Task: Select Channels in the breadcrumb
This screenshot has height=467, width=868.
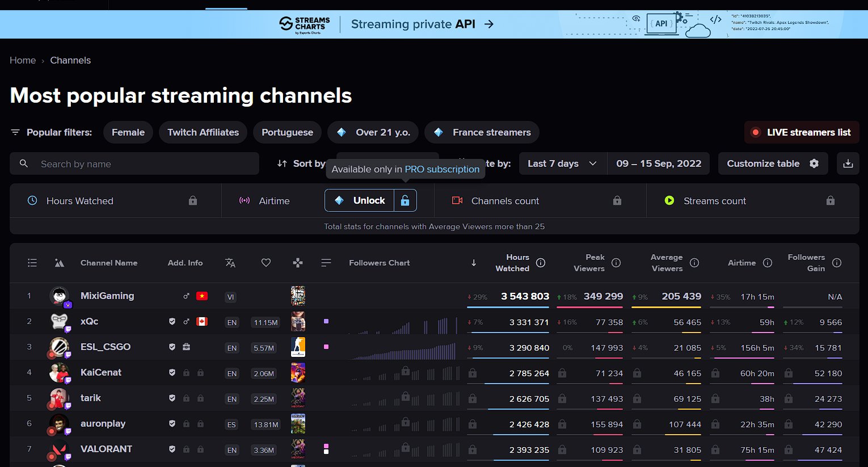Action: 70,60
